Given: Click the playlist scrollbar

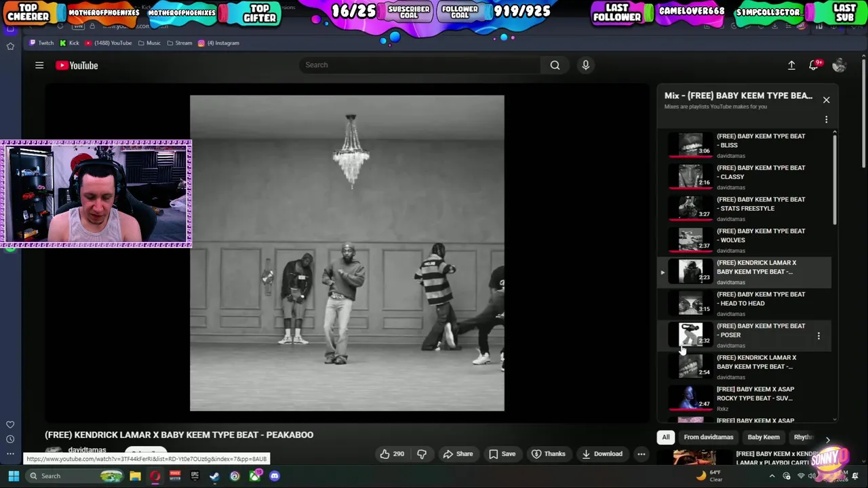Looking at the screenshot, I should coord(835,180).
